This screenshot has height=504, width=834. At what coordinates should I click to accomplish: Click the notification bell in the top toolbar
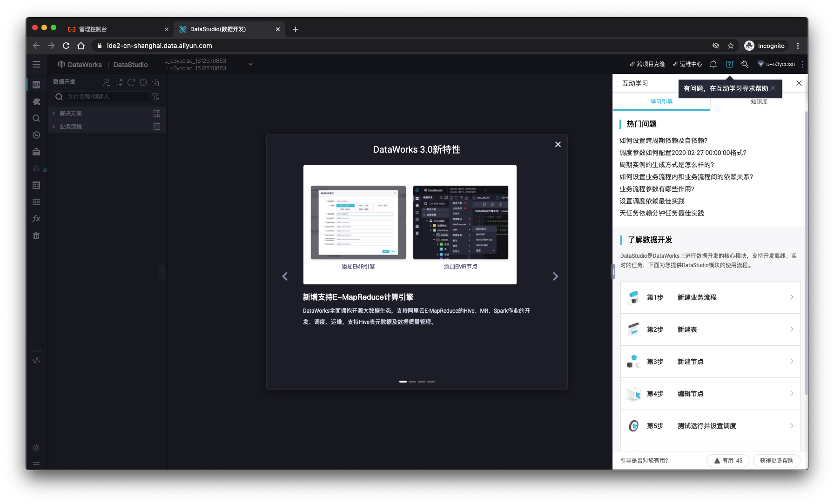[x=713, y=64]
